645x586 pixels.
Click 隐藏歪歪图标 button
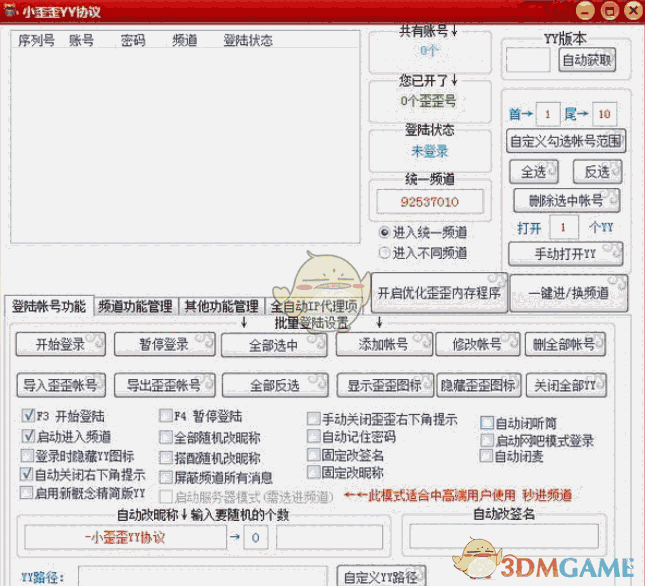(x=478, y=385)
